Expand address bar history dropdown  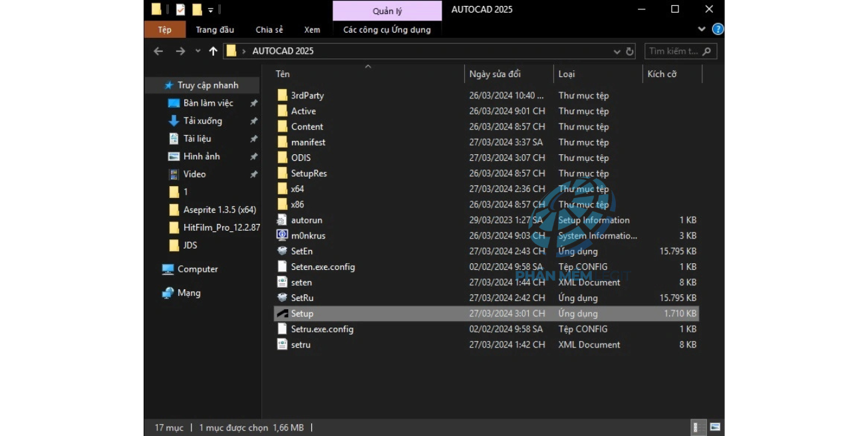617,51
